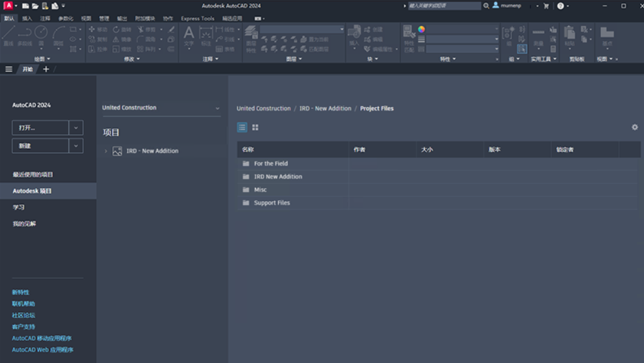Expand the Modify panel dropdown
The image size is (644, 363).
pos(132,59)
